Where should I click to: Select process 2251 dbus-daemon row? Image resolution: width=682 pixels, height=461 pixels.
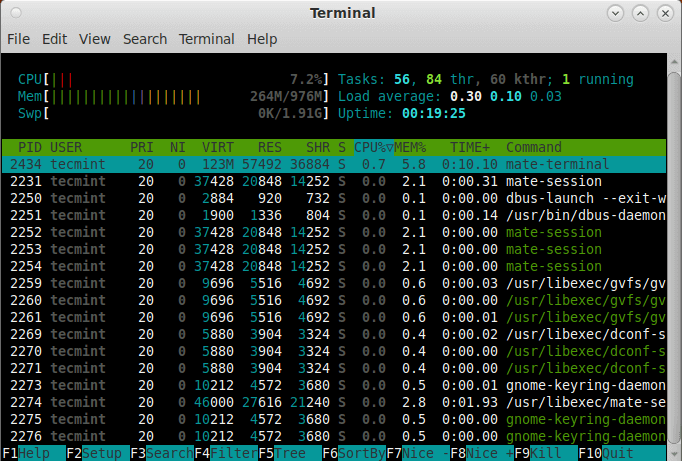334,215
